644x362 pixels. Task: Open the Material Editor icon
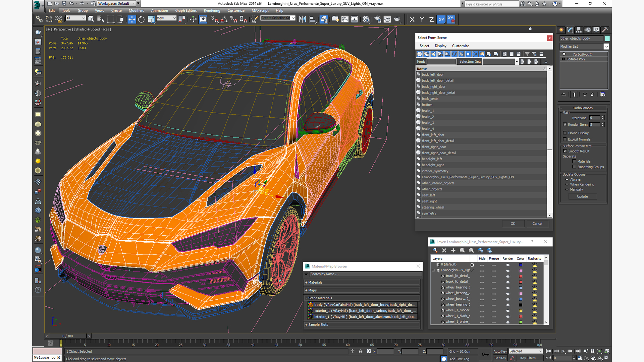pos(366,19)
